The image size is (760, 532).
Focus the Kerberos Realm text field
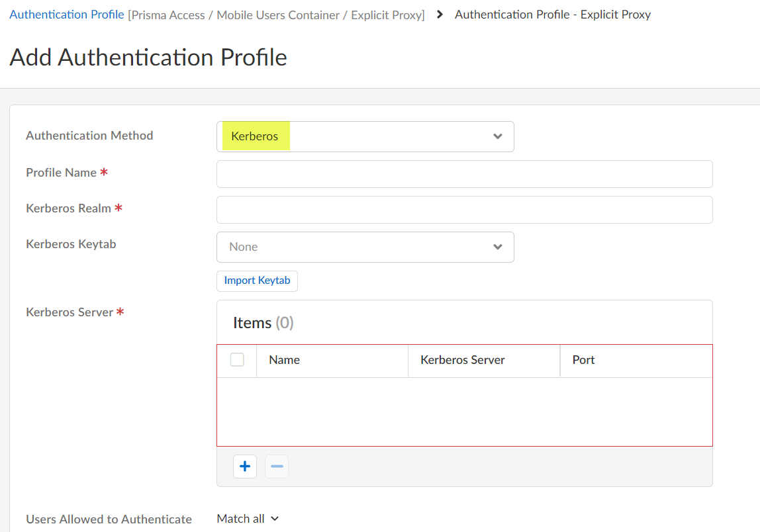pyautogui.click(x=464, y=210)
